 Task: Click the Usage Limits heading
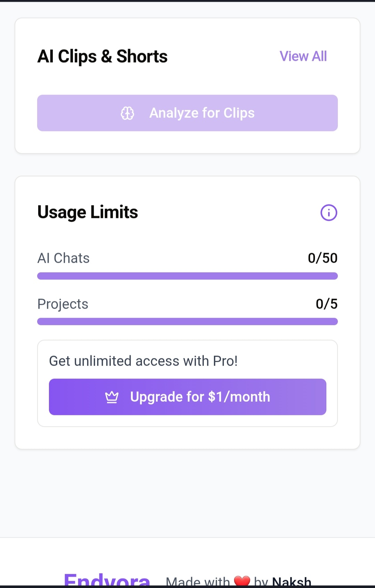point(87,212)
